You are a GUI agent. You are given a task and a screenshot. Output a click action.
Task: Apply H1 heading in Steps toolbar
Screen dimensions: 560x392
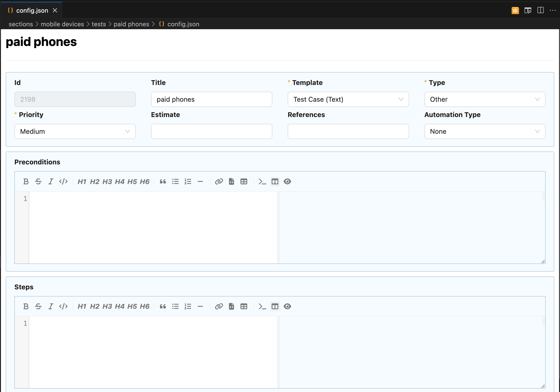82,306
